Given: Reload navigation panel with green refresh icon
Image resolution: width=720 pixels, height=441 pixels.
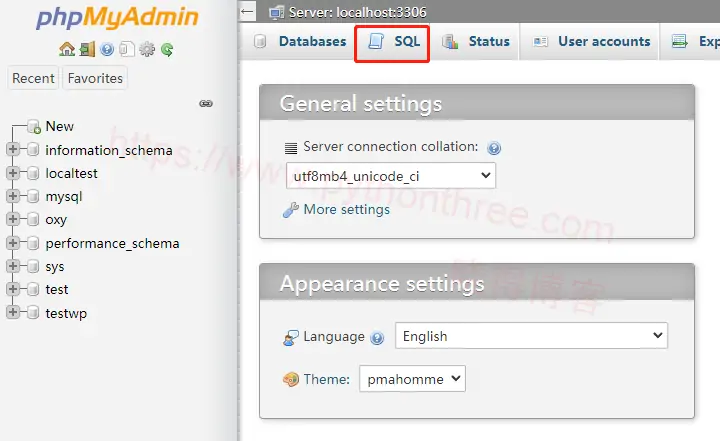Looking at the screenshot, I should coord(167,49).
